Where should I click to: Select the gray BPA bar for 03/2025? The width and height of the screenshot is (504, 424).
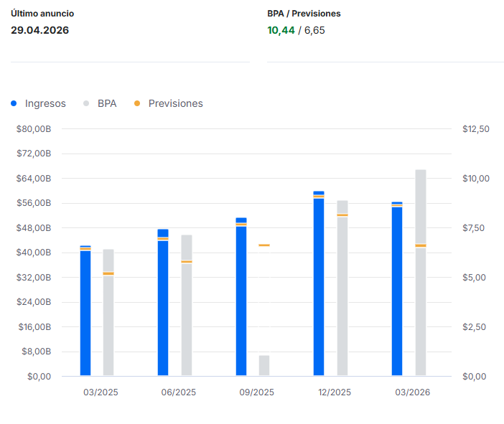coord(108,312)
